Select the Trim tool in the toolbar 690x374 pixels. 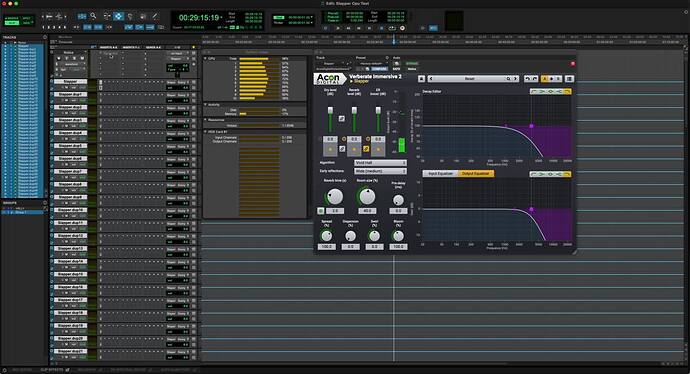click(106, 16)
